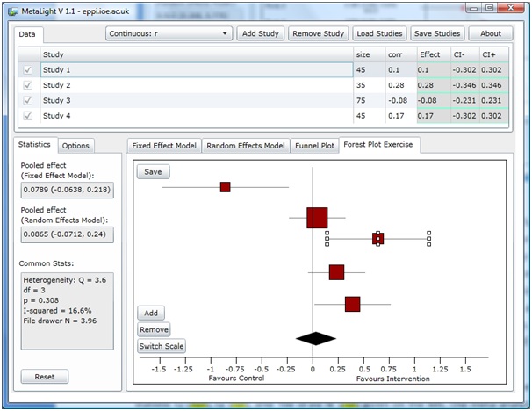The height and width of the screenshot is (411, 532).
Task: Toggle the Study 4 checkbox
Action: [x=28, y=116]
